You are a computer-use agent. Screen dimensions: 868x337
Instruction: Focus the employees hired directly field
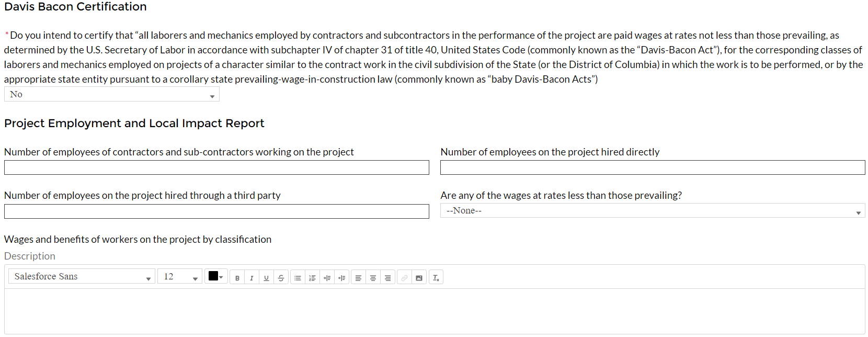(x=653, y=167)
